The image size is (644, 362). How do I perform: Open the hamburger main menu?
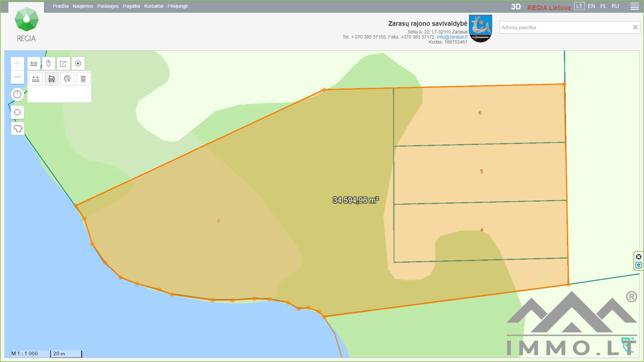pos(635,6)
